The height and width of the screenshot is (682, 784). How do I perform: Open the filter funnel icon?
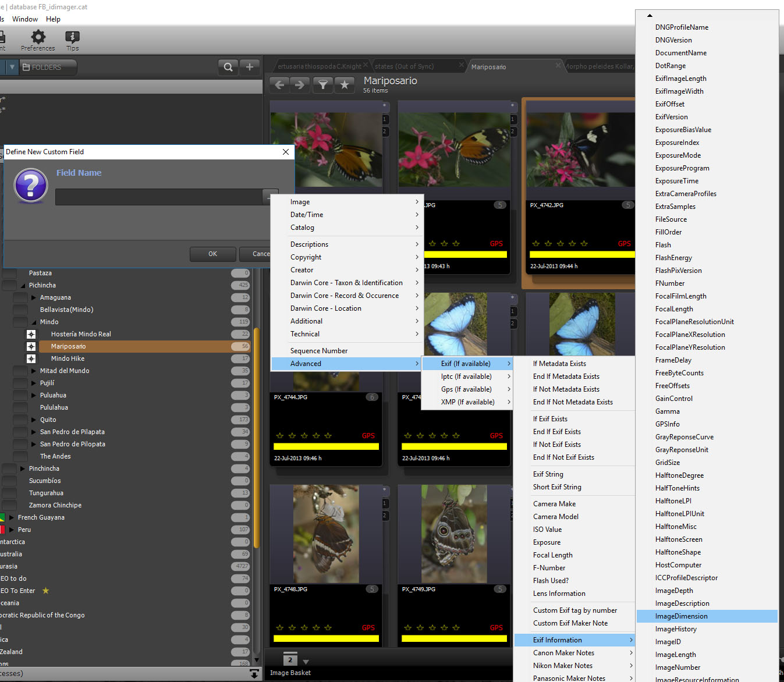pyautogui.click(x=323, y=85)
